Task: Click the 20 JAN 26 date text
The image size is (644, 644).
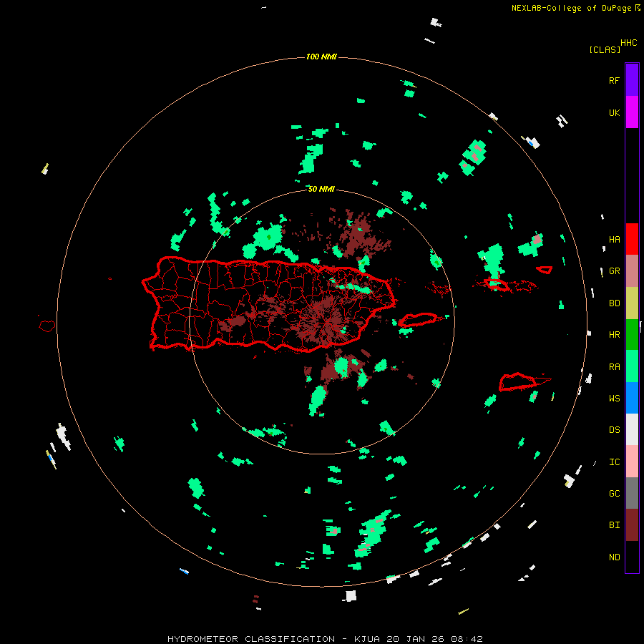Action: pos(416,639)
